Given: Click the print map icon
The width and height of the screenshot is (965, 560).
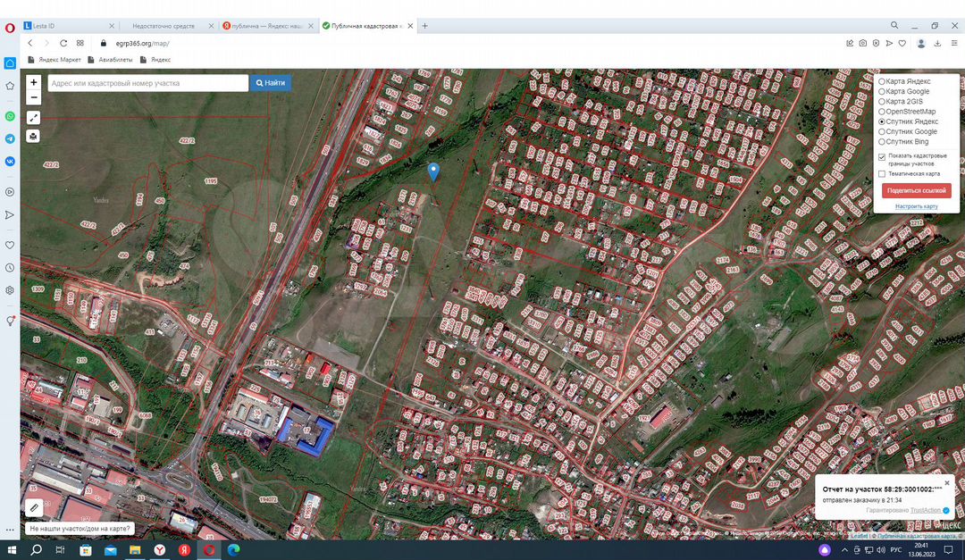Looking at the screenshot, I should tap(34, 136).
